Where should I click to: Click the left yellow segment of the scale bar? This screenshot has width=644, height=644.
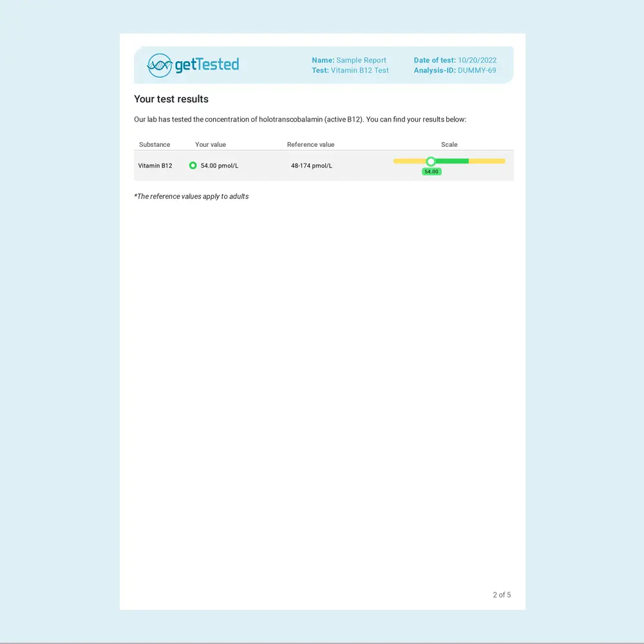click(409, 161)
